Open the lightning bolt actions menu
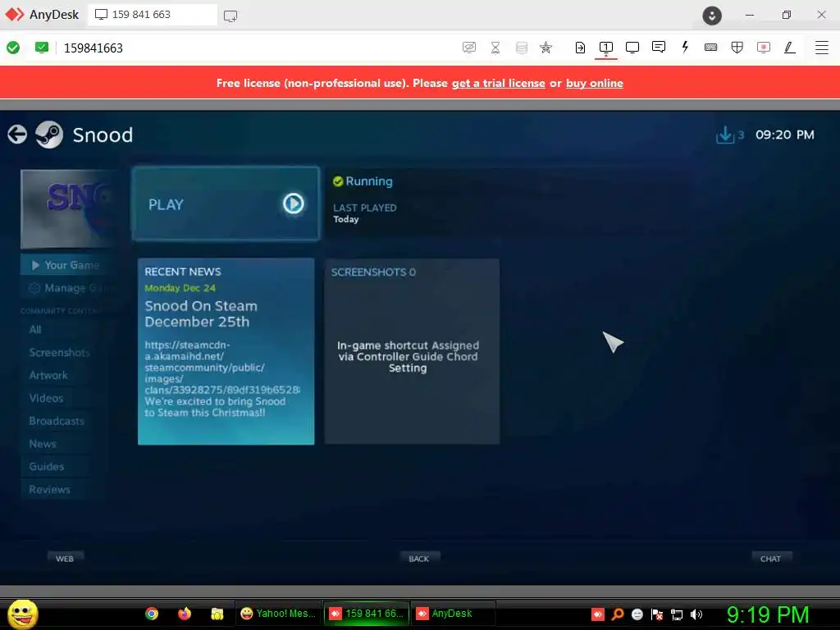 pos(685,48)
